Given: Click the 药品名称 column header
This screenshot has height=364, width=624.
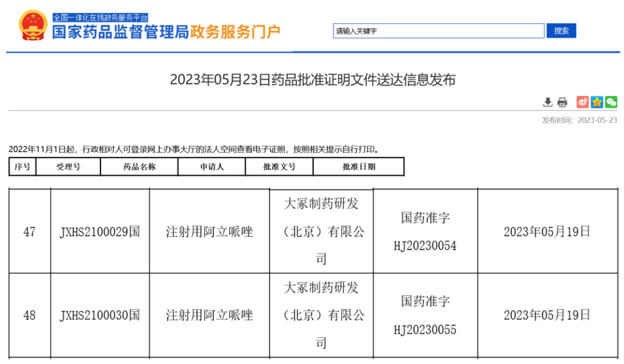Looking at the screenshot, I should pyautogui.click(x=139, y=166).
